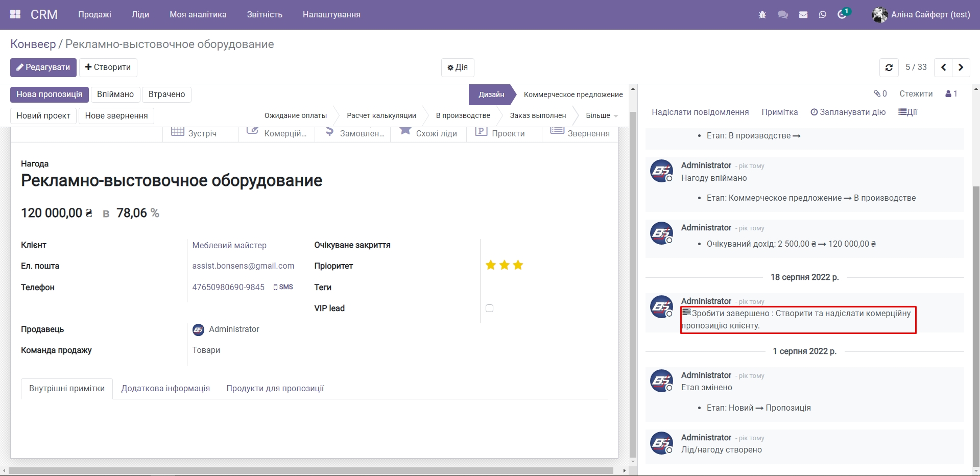Open the Проекти smart button
Screen dimensions: 980x476
[504, 133]
